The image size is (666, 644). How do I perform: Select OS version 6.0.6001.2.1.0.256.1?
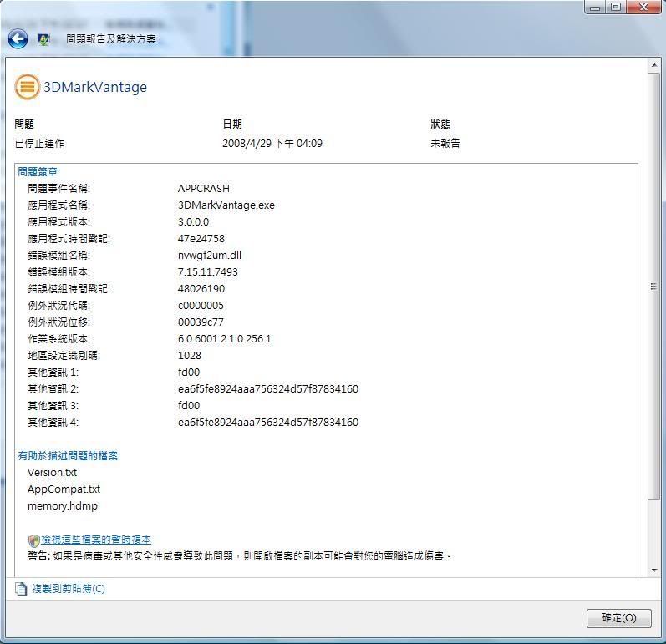(x=224, y=339)
